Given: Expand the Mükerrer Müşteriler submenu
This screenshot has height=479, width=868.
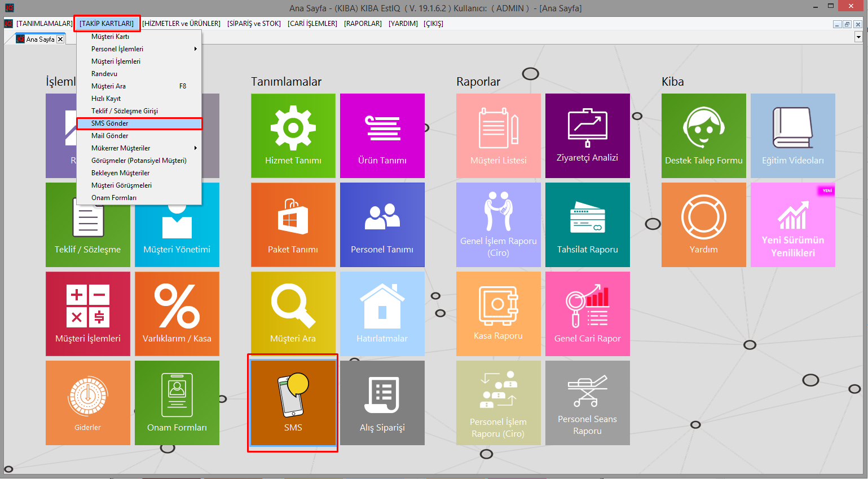Looking at the screenshot, I should point(139,148).
